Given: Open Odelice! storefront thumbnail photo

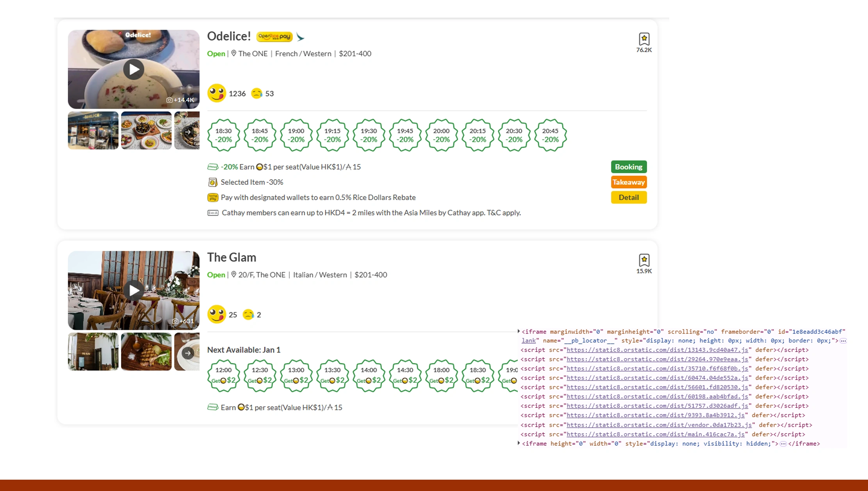Looking at the screenshot, I should pos(93,130).
